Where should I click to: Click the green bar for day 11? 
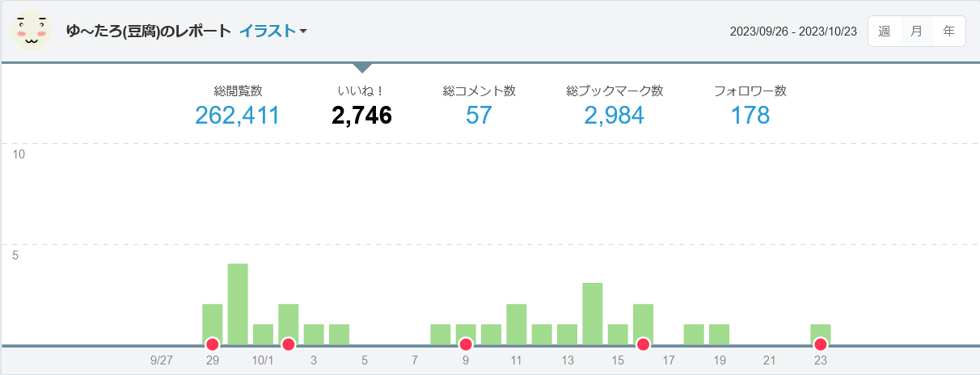click(x=517, y=323)
